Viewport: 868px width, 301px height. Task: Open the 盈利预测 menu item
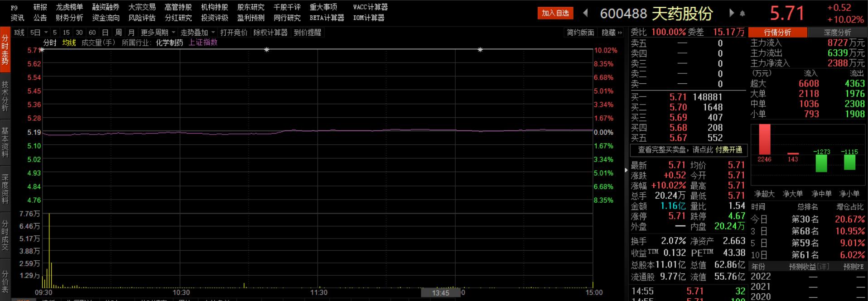pos(251,18)
